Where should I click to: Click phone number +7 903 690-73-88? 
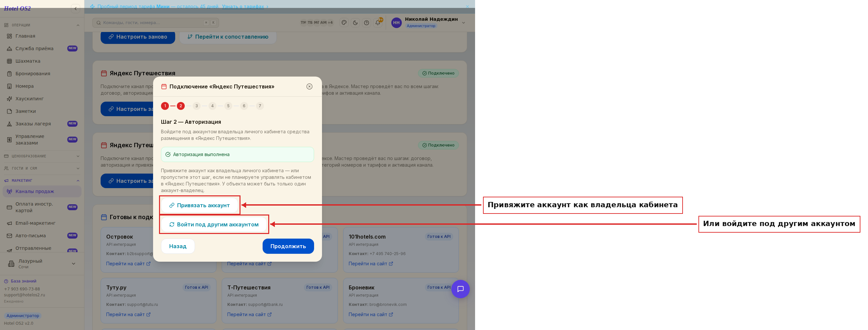22,289
